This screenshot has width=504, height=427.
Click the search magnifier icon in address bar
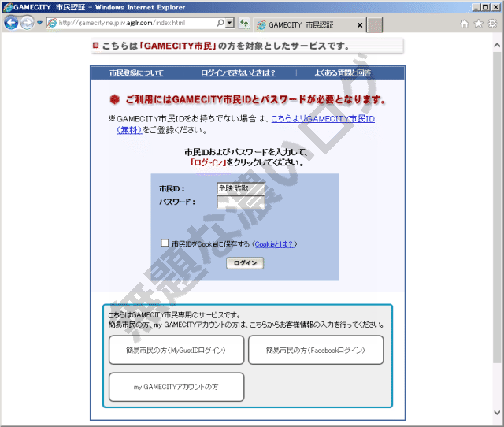tap(220, 23)
